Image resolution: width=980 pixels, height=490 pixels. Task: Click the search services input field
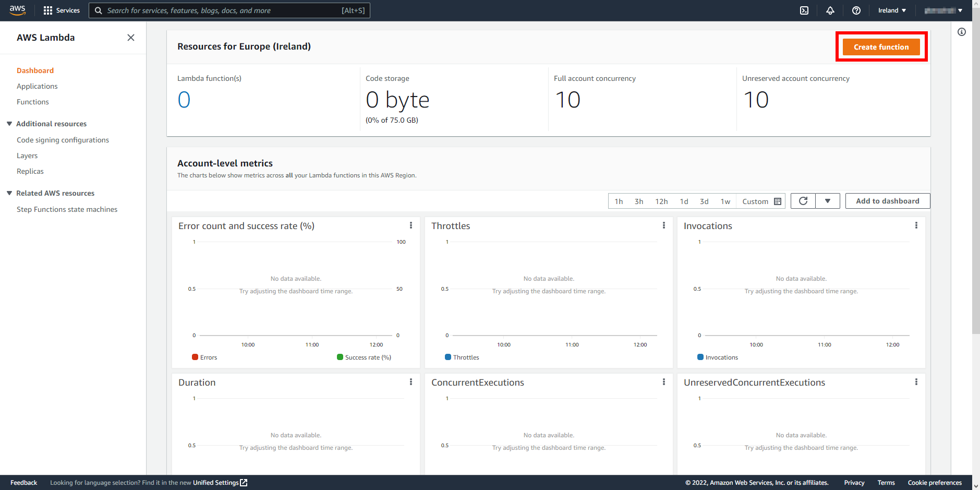pyautogui.click(x=229, y=10)
